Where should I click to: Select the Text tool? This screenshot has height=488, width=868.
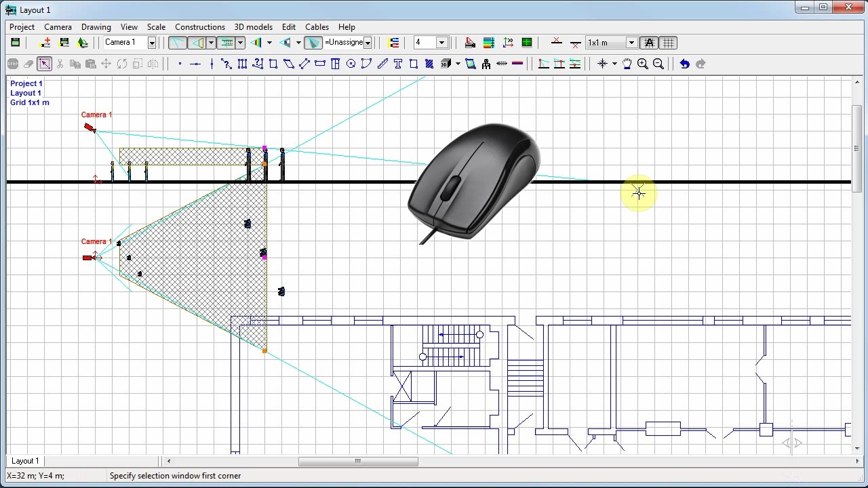(398, 64)
